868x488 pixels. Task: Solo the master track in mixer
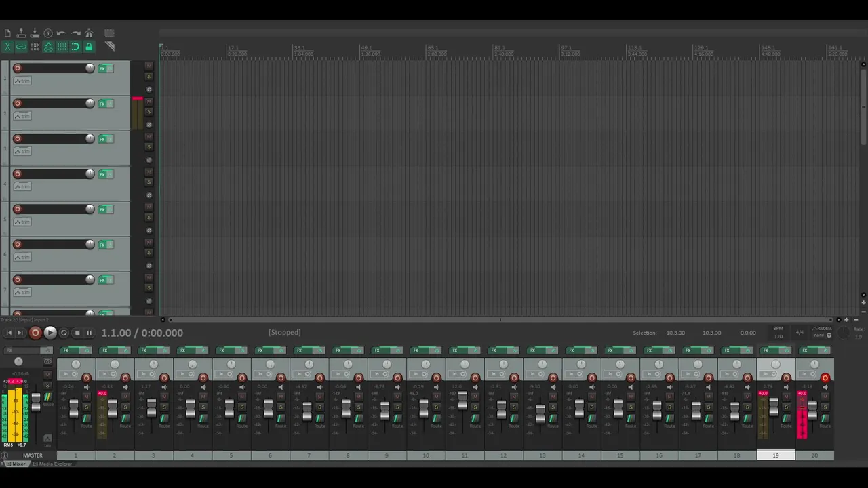point(47,386)
